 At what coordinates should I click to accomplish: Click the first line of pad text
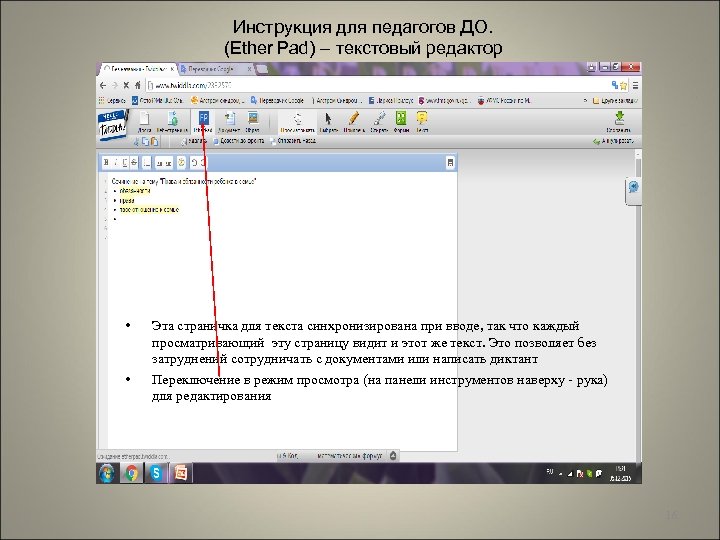[x=184, y=181]
